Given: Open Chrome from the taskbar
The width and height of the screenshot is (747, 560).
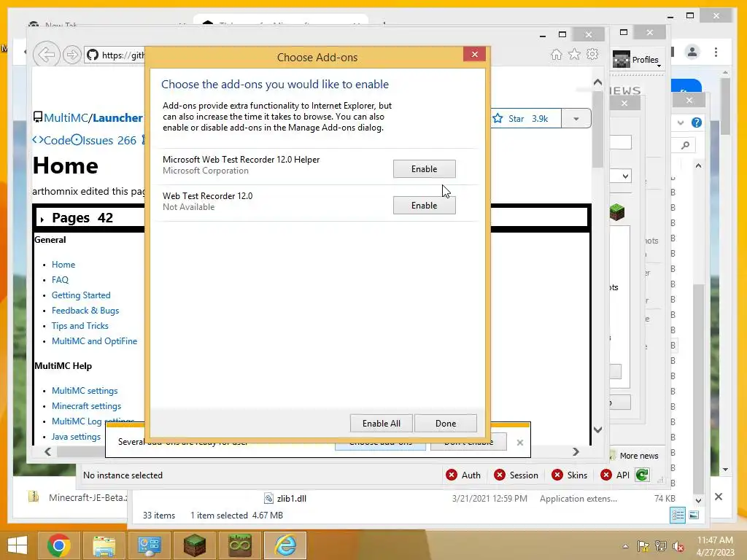Looking at the screenshot, I should (x=58, y=545).
